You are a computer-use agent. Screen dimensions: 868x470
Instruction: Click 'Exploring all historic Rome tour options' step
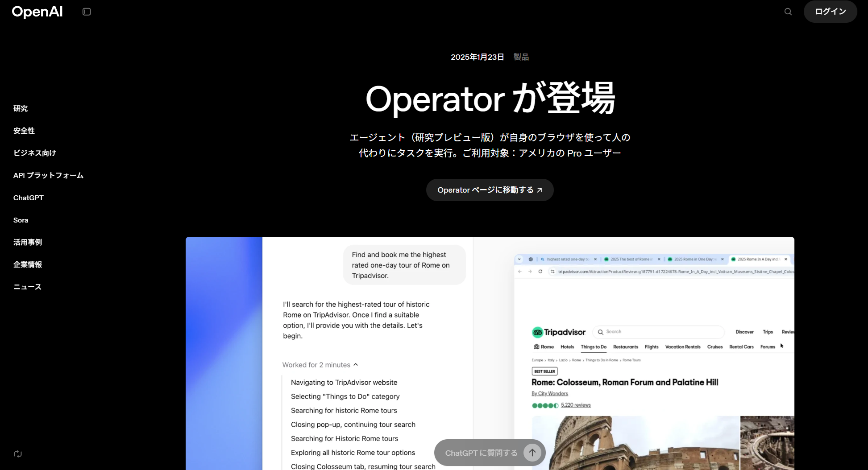click(x=353, y=453)
